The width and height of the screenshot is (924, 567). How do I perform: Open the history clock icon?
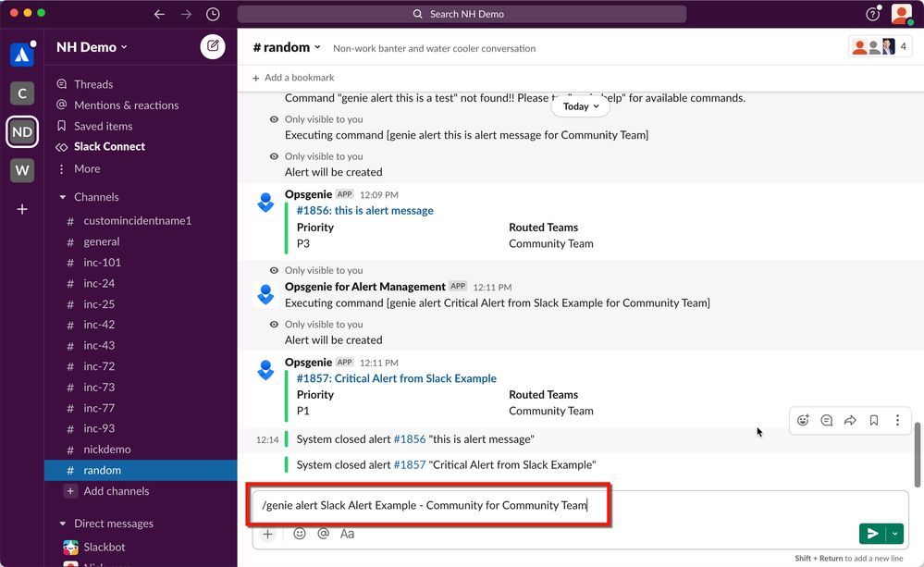(213, 14)
